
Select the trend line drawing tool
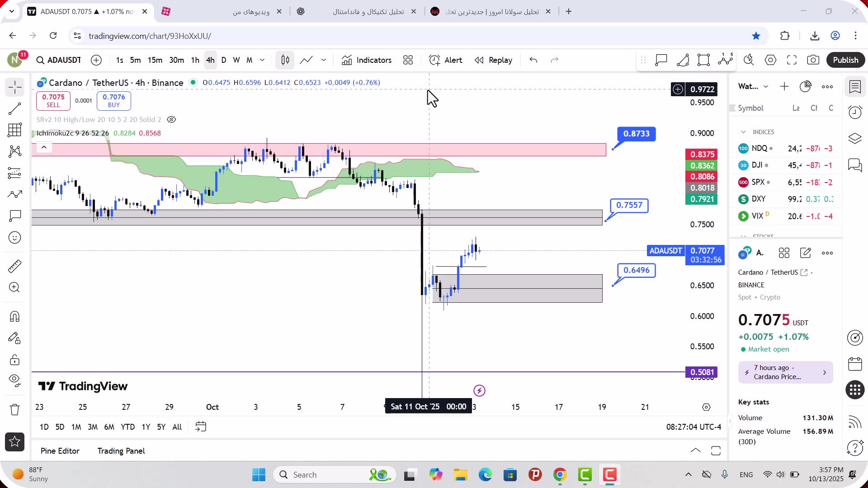(15, 108)
